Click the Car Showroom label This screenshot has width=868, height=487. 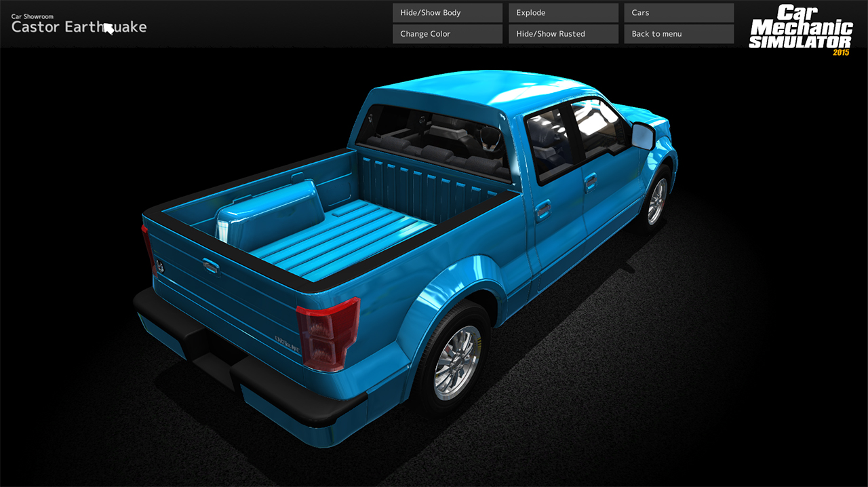pyautogui.click(x=33, y=16)
